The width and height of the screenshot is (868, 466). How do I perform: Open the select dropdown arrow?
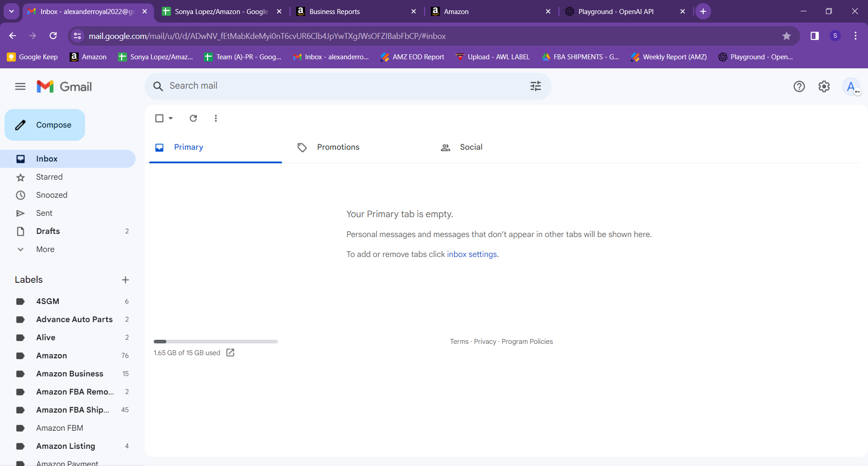pos(170,118)
